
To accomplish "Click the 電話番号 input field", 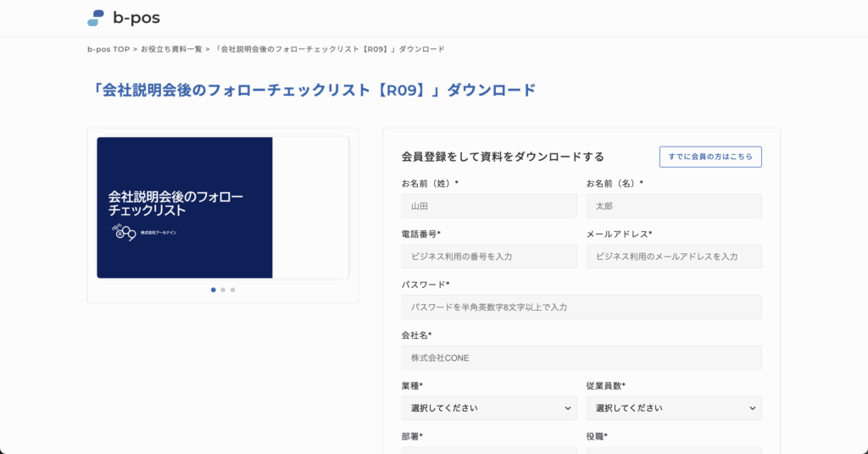I will point(489,257).
